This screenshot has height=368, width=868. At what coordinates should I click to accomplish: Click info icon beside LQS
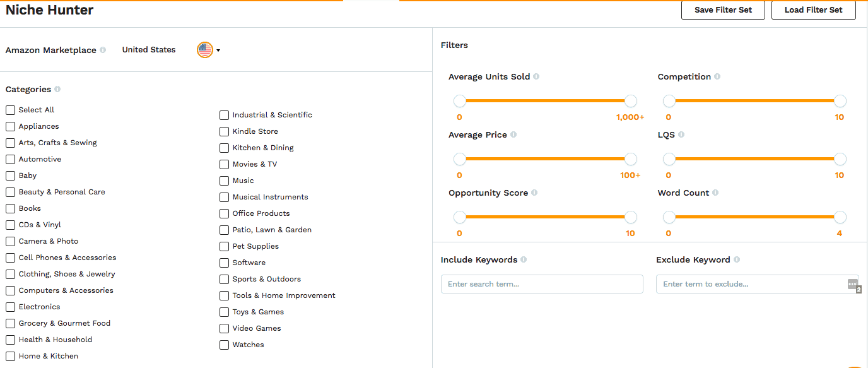point(681,135)
